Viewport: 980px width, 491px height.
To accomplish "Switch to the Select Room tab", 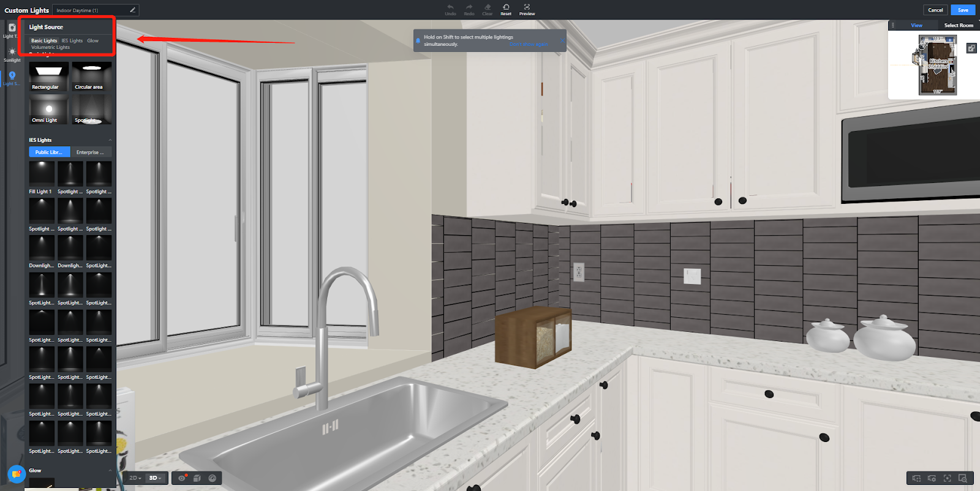I will pyautogui.click(x=958, y=25).
